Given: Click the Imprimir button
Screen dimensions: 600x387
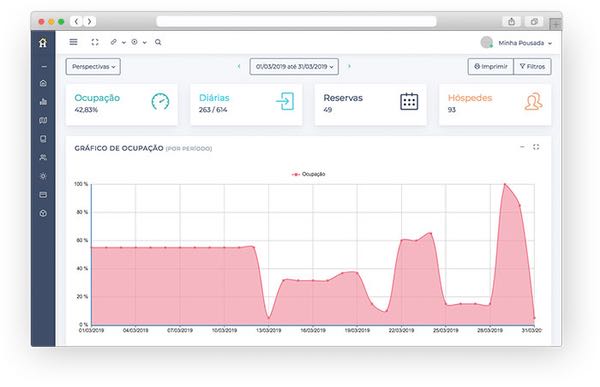Looking at the screenshot, I should [491, 67].
